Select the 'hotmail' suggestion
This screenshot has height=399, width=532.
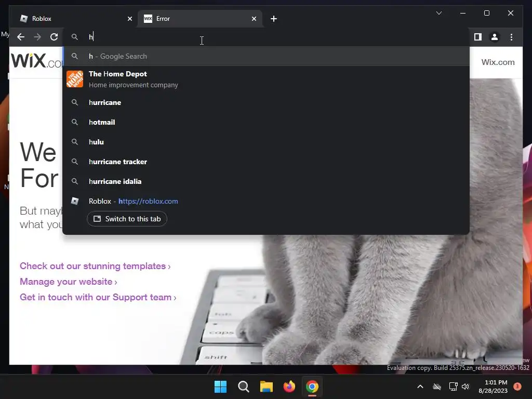click(x=266, y=122)
